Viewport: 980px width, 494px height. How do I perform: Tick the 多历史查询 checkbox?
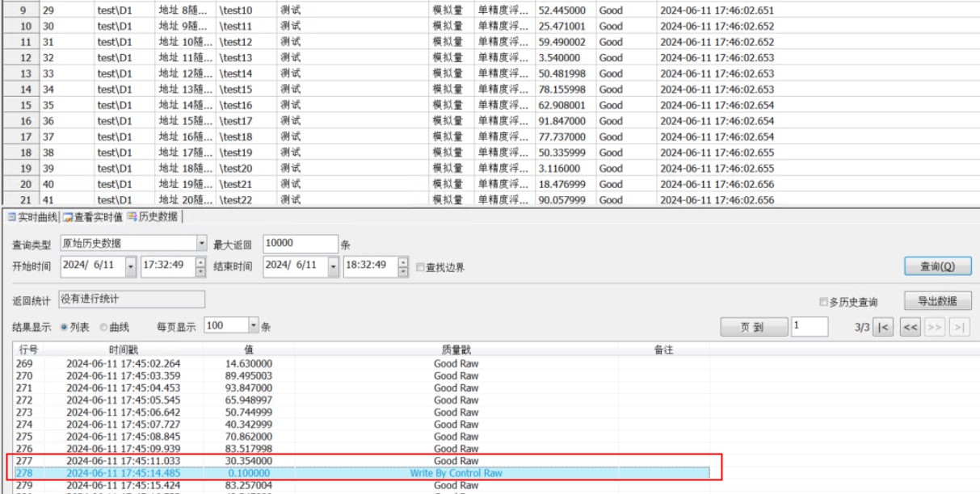(823, 302)
